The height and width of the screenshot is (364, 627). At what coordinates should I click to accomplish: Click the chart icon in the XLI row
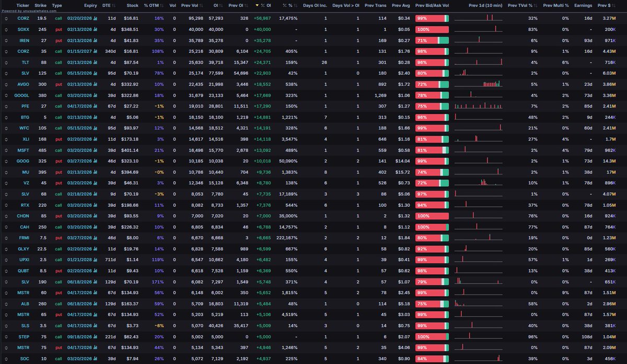point(96,139)
